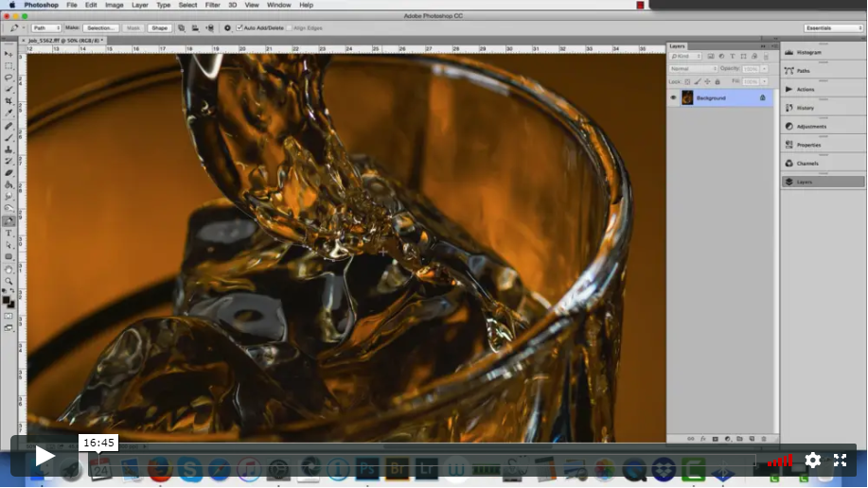Open the Filter menu
The height and width of the screenshot is (488, 868).
213,5
